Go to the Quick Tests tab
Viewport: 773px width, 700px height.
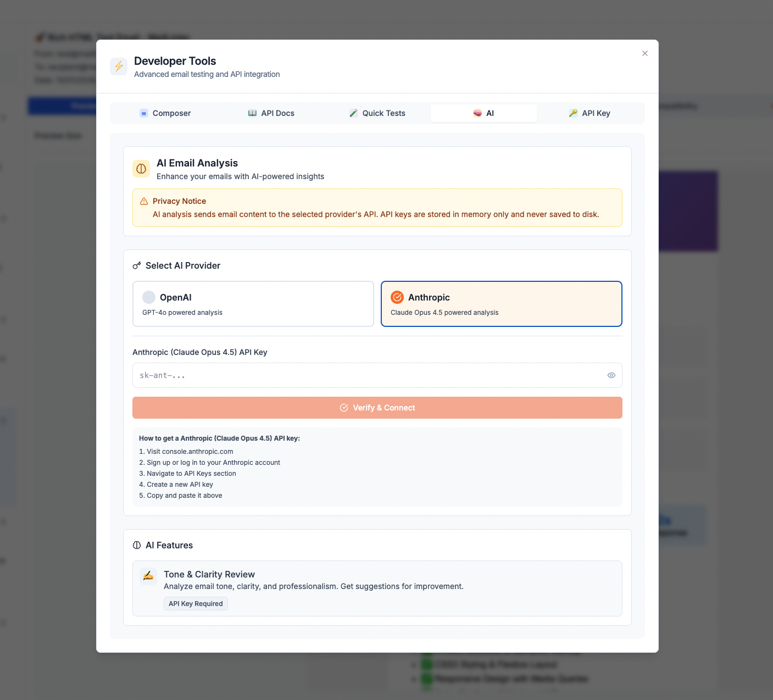377,113
